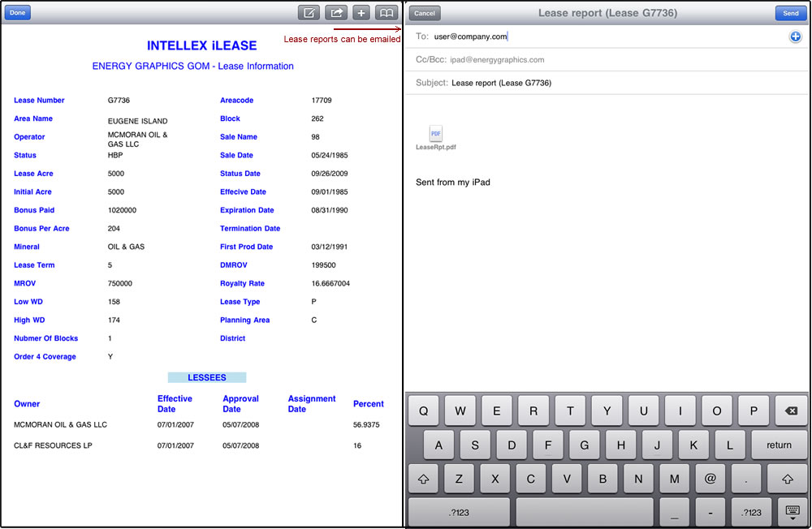Tap the spacebar on the keyboard
Viewport: 812px width, 529px height.
pos(585,513)
